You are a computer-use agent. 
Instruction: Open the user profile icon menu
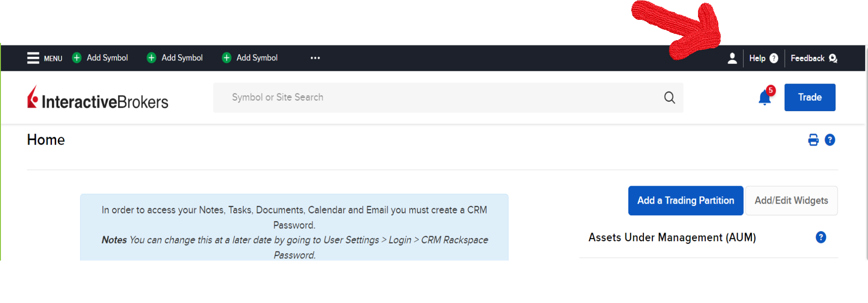point(732,58)
